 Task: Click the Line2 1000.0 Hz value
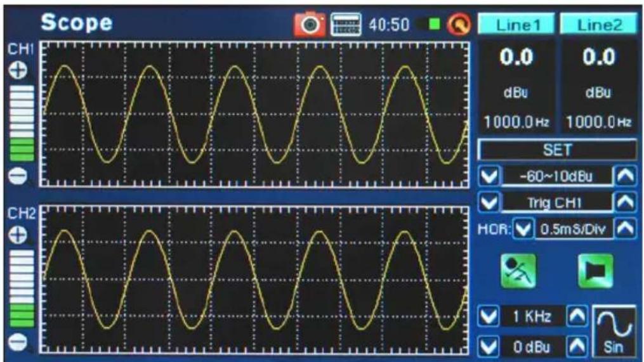[599, 122]
